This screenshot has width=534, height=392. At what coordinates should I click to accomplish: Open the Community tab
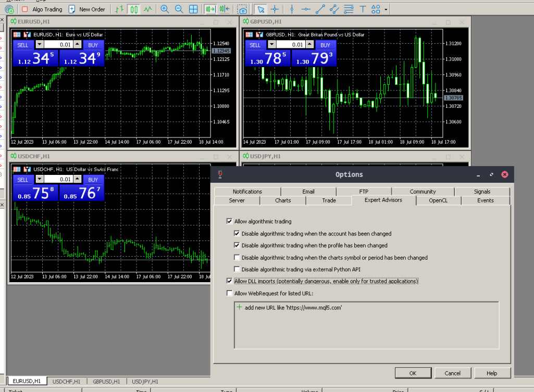423,192
